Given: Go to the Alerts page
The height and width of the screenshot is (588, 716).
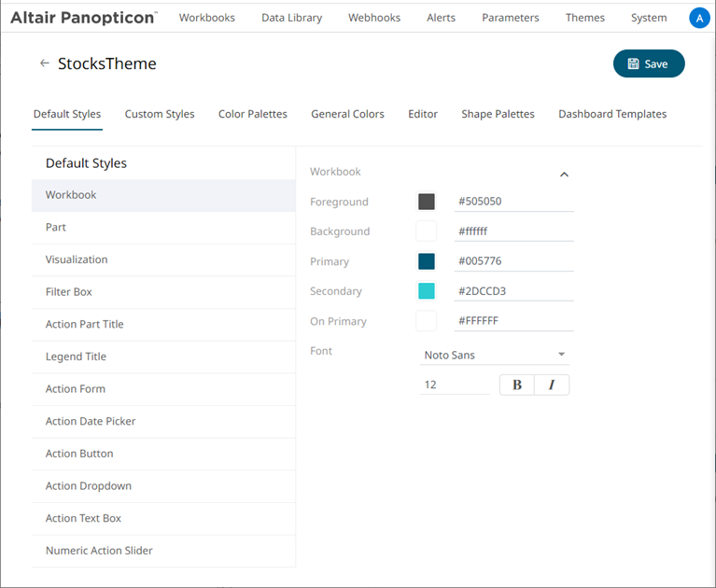Looking at the screenshot, I should coord(442,18).
